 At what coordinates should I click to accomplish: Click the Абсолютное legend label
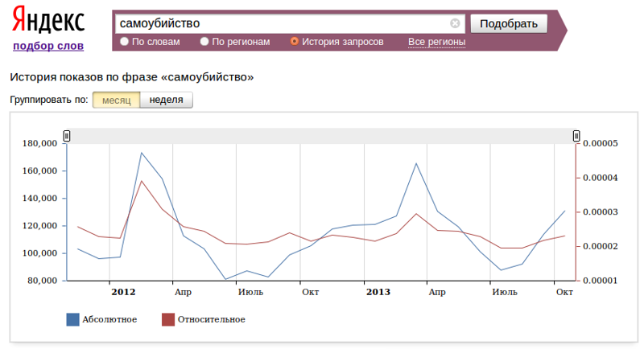(109, 320)
